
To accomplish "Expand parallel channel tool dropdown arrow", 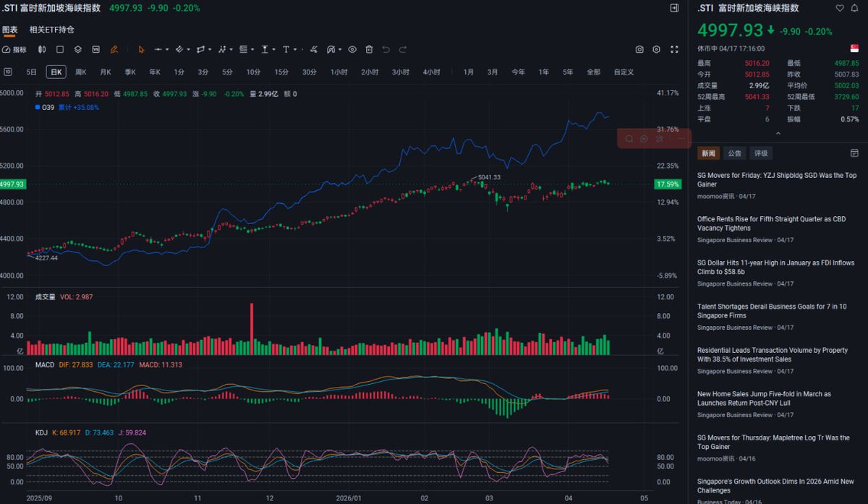I will [x=188, y=50].
